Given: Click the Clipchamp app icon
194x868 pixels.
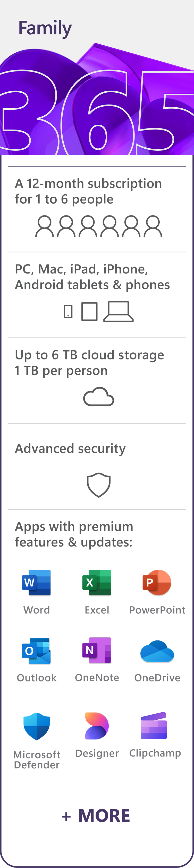Looking at the screenshot, I should click(x=154, y=726).
